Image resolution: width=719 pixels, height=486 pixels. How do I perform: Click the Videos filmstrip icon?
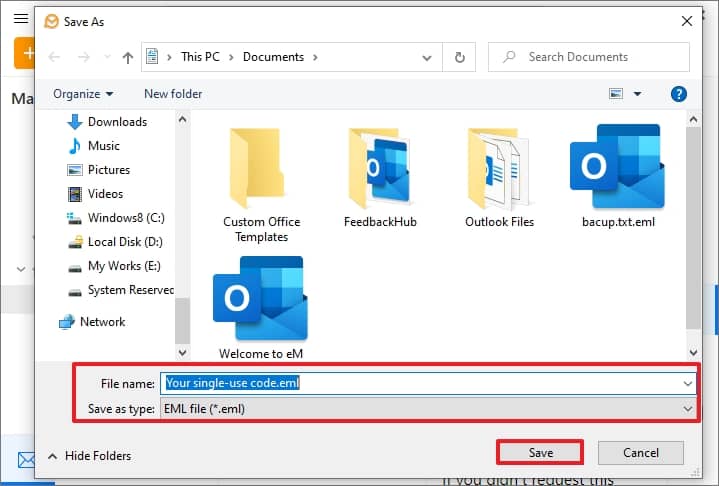(x=75, y=194)
